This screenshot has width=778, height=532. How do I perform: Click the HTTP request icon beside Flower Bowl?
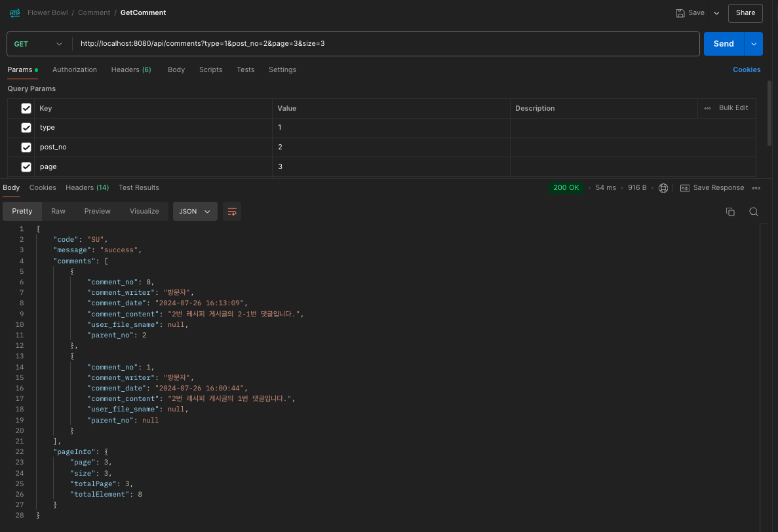tap(15, 13)
